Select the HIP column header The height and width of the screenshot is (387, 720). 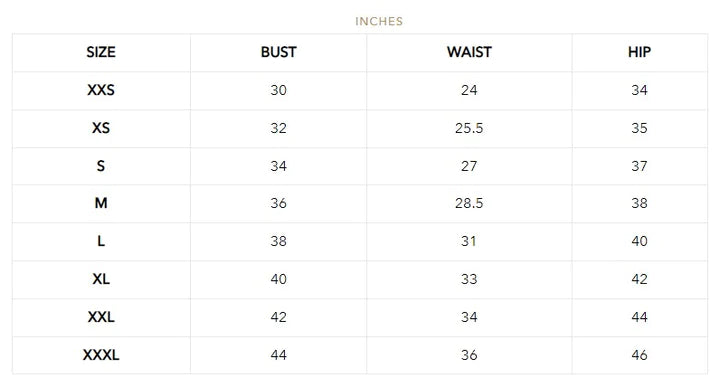tap(639, 52)
